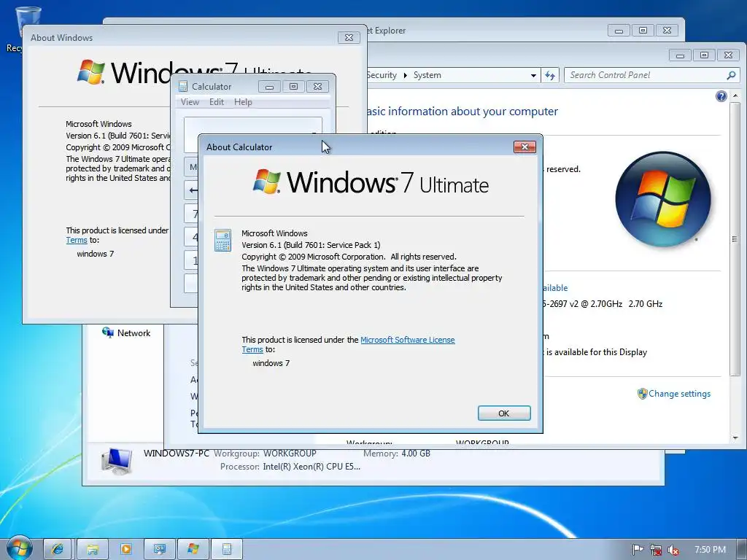The height and width of the screenshot is (560, 747).
Task: Click the System window vertical scrollbar thumb
Action: [x=735, y=238]
